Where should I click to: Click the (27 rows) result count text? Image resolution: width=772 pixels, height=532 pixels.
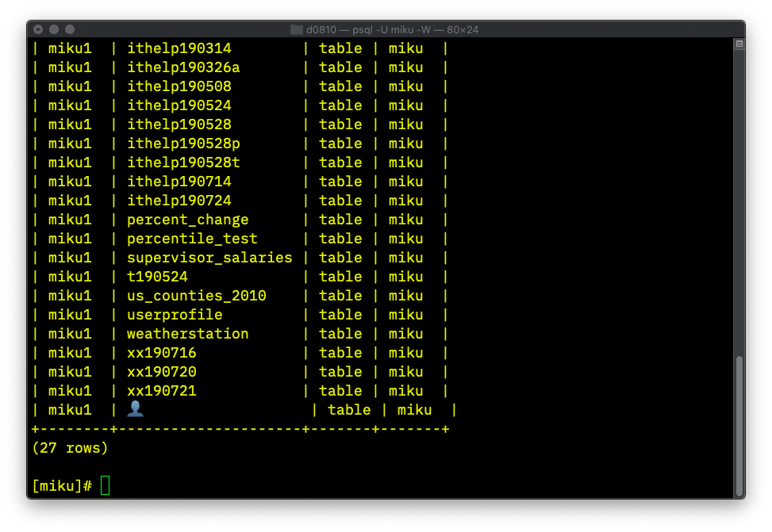click(x=70, y=448)
